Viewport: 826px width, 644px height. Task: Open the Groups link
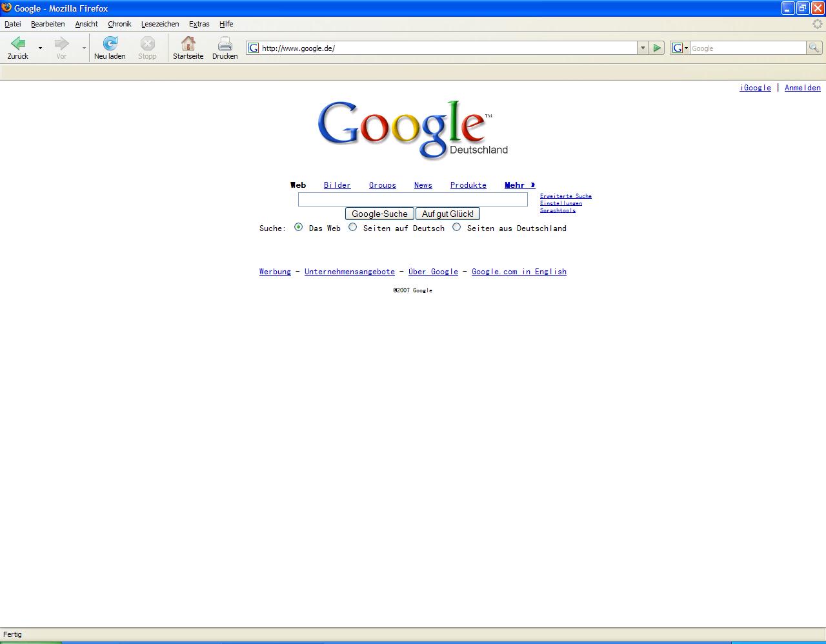tap(383, 185)
